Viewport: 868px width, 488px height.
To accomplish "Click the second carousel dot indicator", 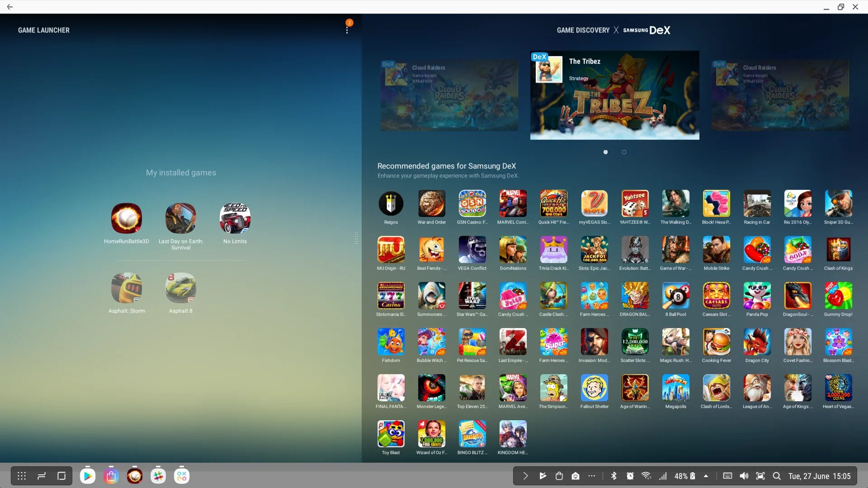I will tap(624, 152).
